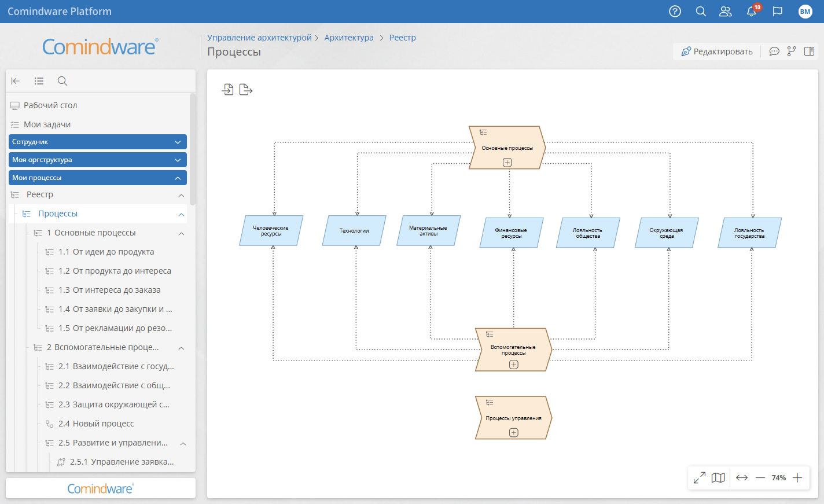Click the import diagram icon

pyautogui.click(x=228, y=90)
